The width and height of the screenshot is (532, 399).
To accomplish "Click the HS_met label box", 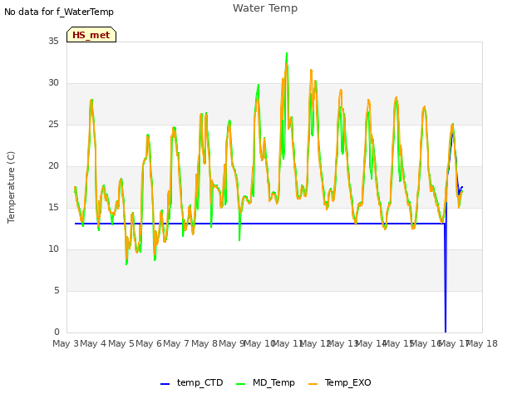I will tap(91, 35).
